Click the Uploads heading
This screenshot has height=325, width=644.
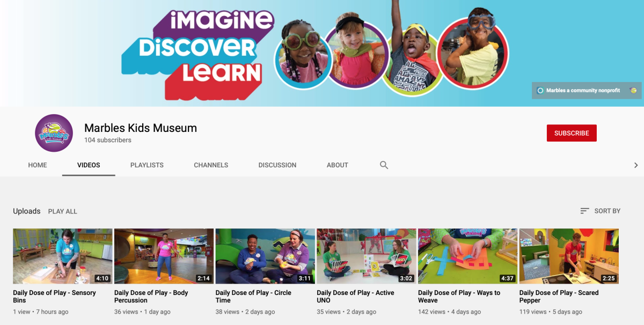tap(27, 211)
